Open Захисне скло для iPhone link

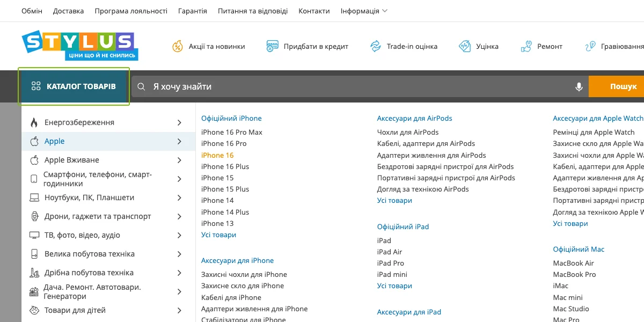[243, 286]
